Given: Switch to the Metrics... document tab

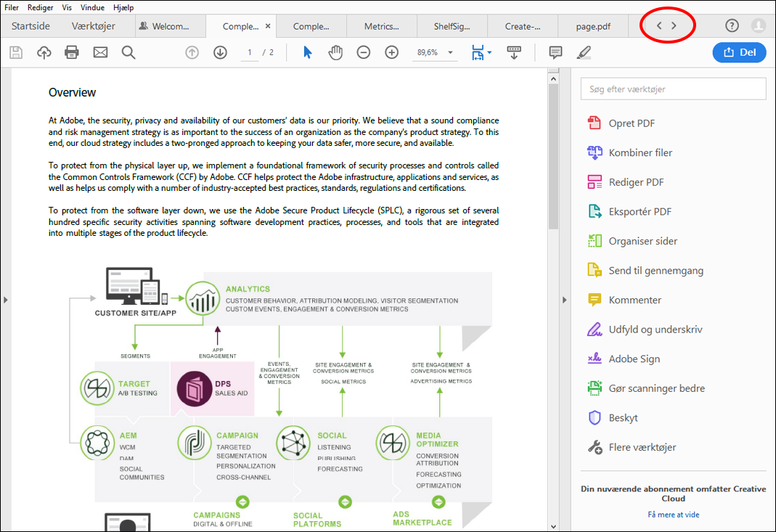Looking at the screenshot, I should (382, 26).
